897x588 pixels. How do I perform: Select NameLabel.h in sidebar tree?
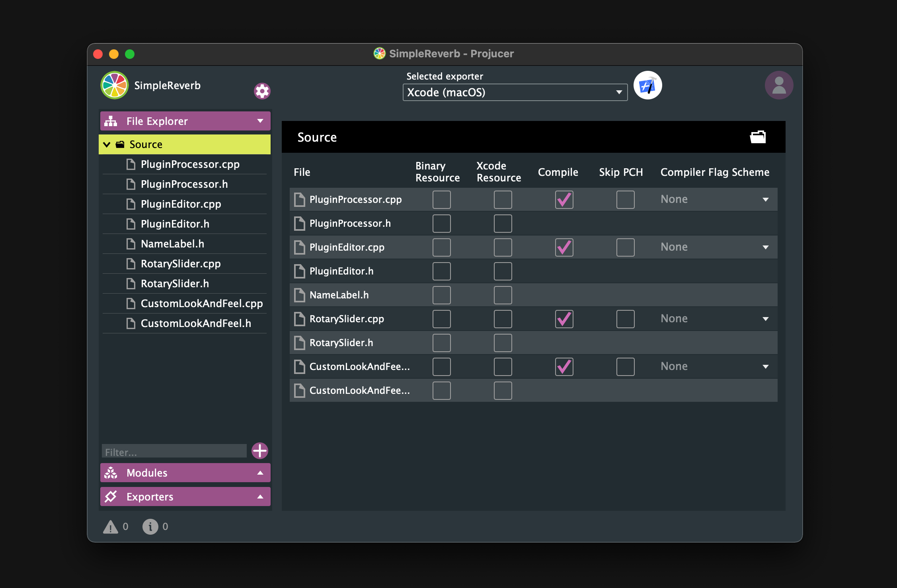coord(185,244)
